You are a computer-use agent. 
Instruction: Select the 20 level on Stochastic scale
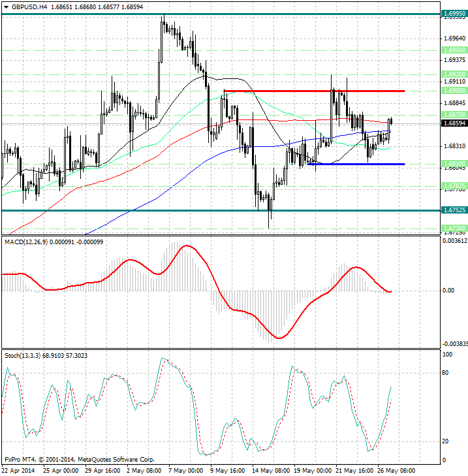click(445, 441)
